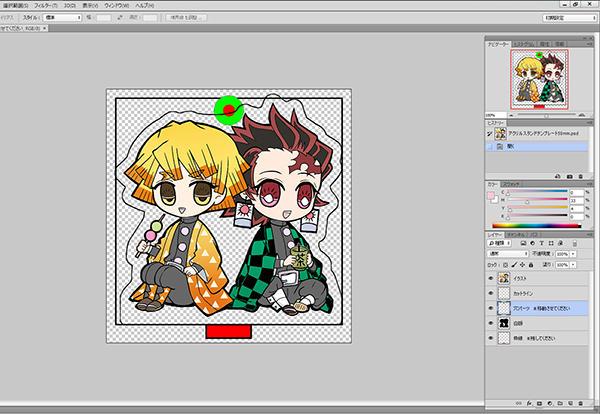Toggle history brush source for 開く state
Image resolution: width=600 pixels, height=414 pixels.
[x=489, y=147]
